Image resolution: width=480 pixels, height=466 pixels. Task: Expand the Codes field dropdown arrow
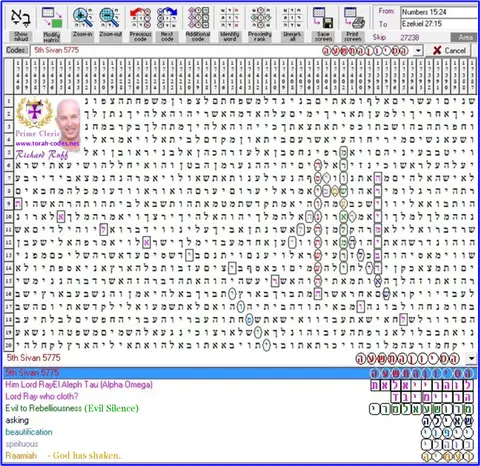[418, 51]
